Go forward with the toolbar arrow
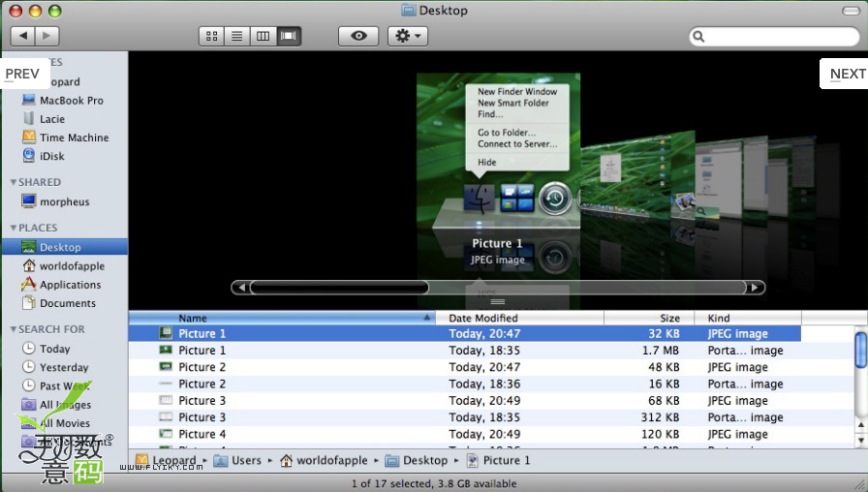This screenshot has height=492, width=868. (47, 36)
